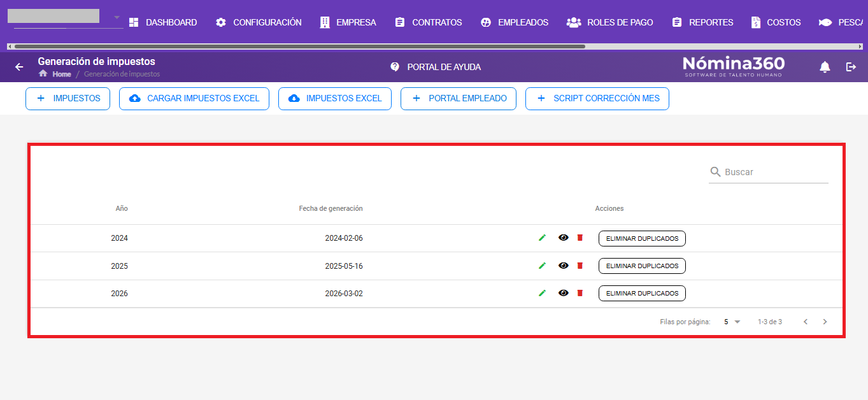Delete the 2024 row with trash icon
Viewport: 868px width, 400px height.
tap(580, 238)
